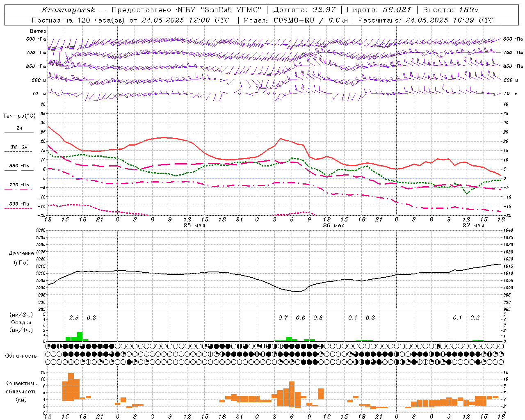This screenshot has height=420, width=525.
Task: Click the 'Модель COSMO-RU / 6.6км' text
Action: (x=296, y=20)
